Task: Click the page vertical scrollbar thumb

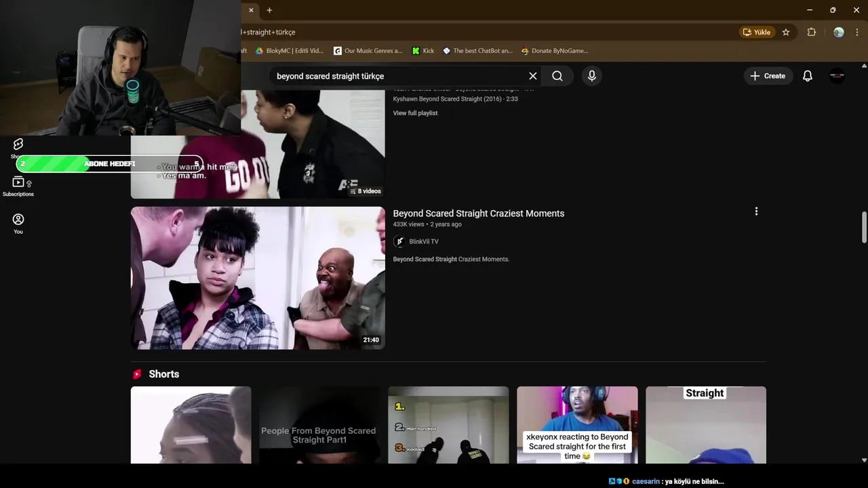Action: pyautogui.click(x=864, y=227)
